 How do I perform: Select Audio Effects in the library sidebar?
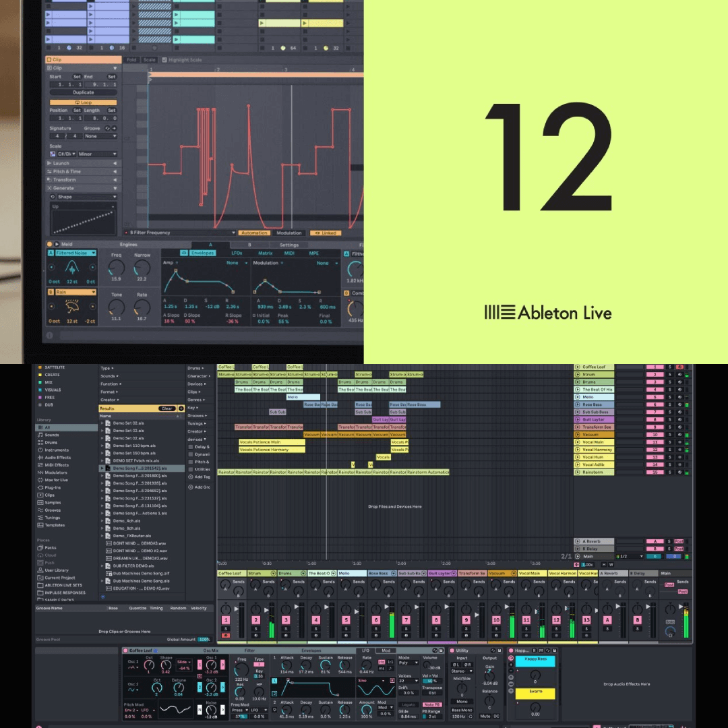click(57, 457)
